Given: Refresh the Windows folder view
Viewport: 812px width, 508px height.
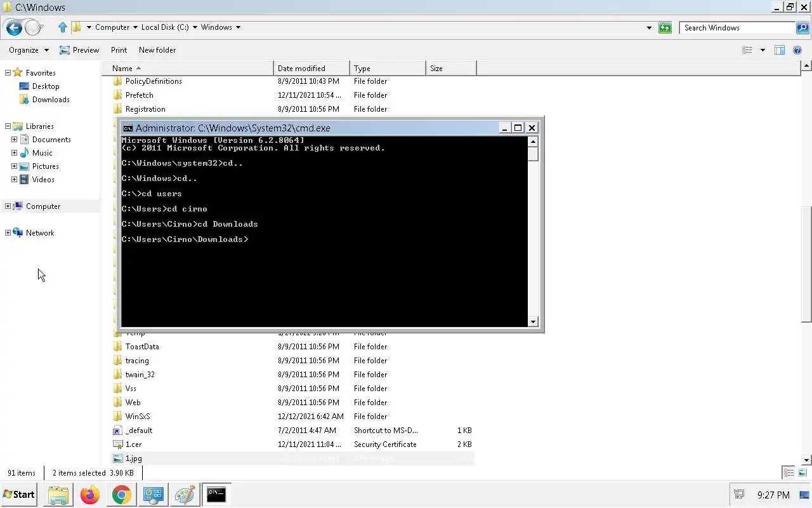Looking at the screenshot, I should [x=665, y=27].
